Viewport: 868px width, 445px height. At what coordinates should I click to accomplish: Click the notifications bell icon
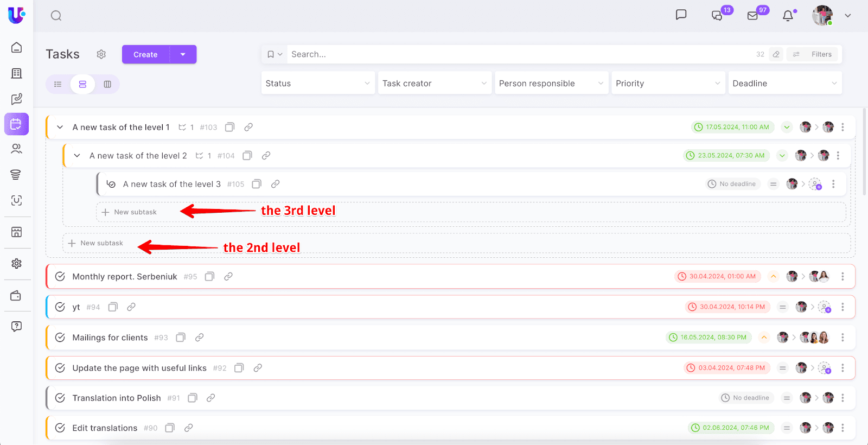pyautogui.click(x=788, y=16)
